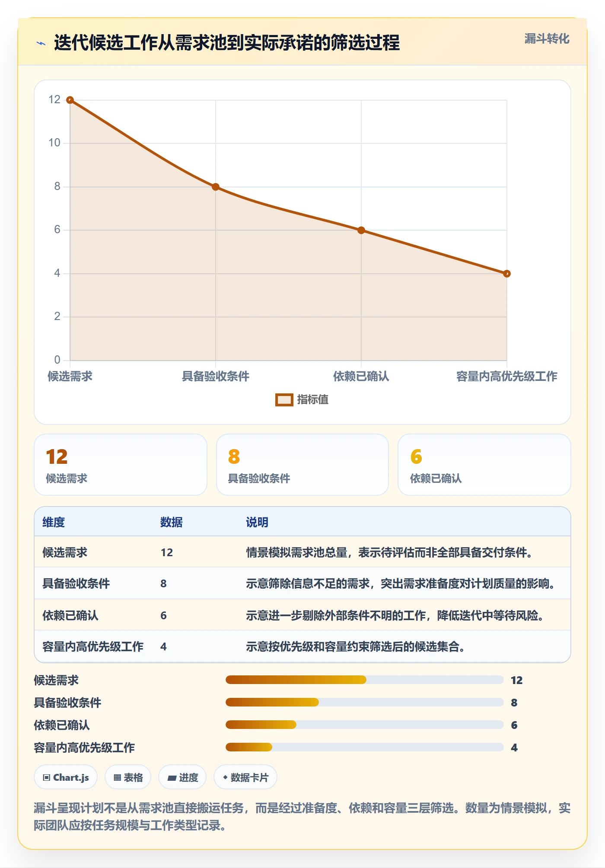Select the chart data point at 具备验收条件
Screen dimensions: 605x868
(x=216, y=187)
